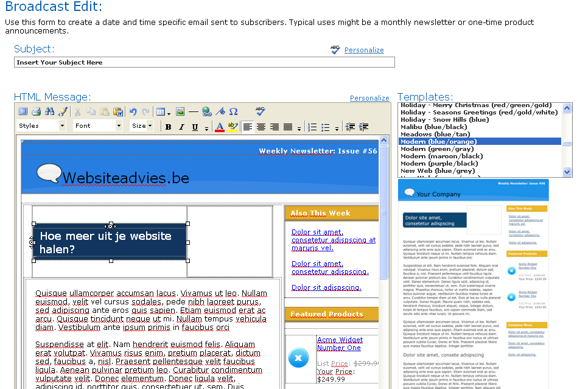Click the Paste clipboard icon
Image resolution: width=588 pixels, height=389 pixels.
[105, 111]
